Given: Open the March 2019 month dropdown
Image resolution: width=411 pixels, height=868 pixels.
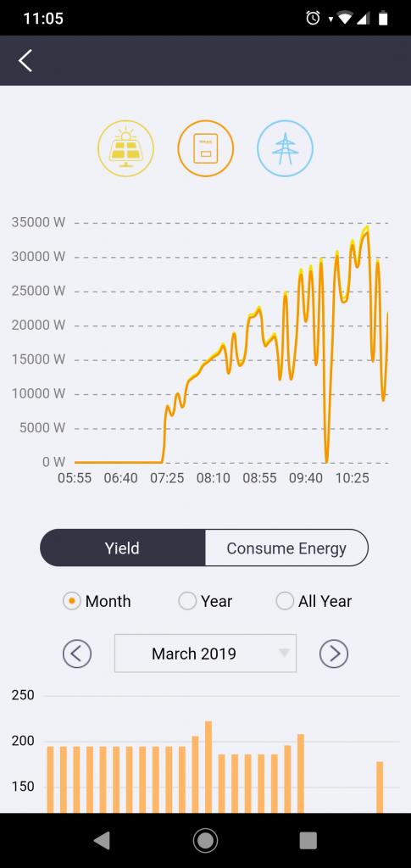Looking at the screenshot, I should point(205,654).
